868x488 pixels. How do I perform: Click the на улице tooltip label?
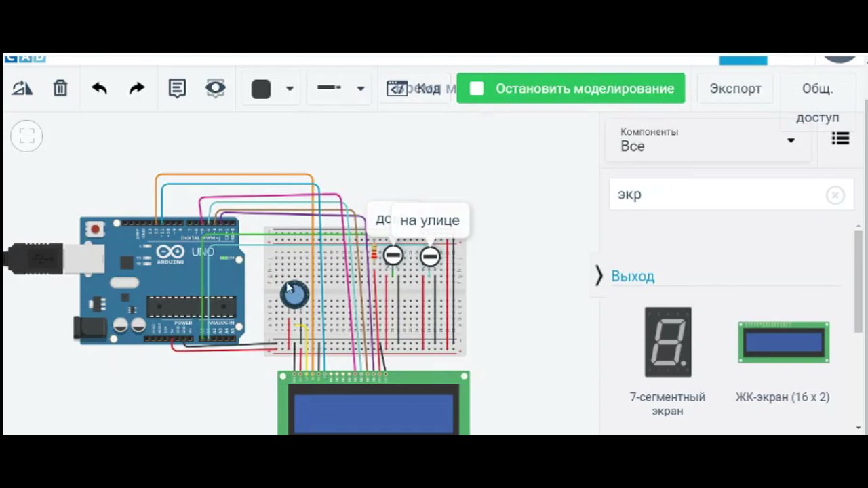[x=430, y=220]
